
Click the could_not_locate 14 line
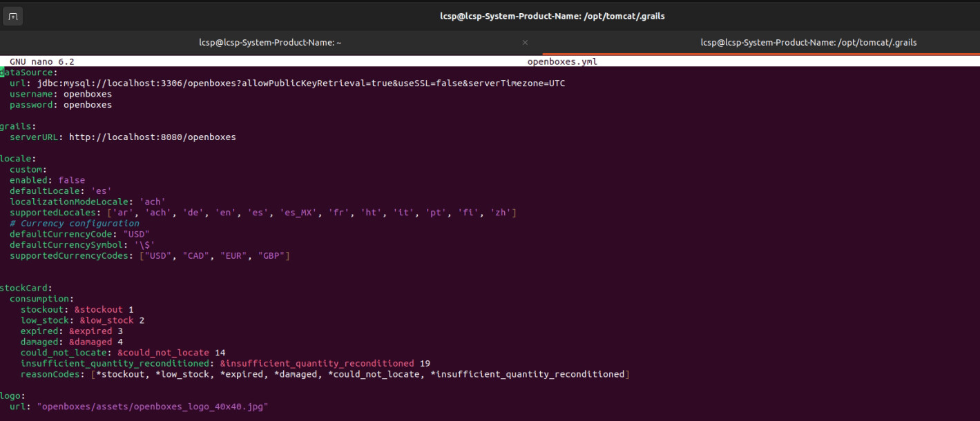click(x=123, y=353)
